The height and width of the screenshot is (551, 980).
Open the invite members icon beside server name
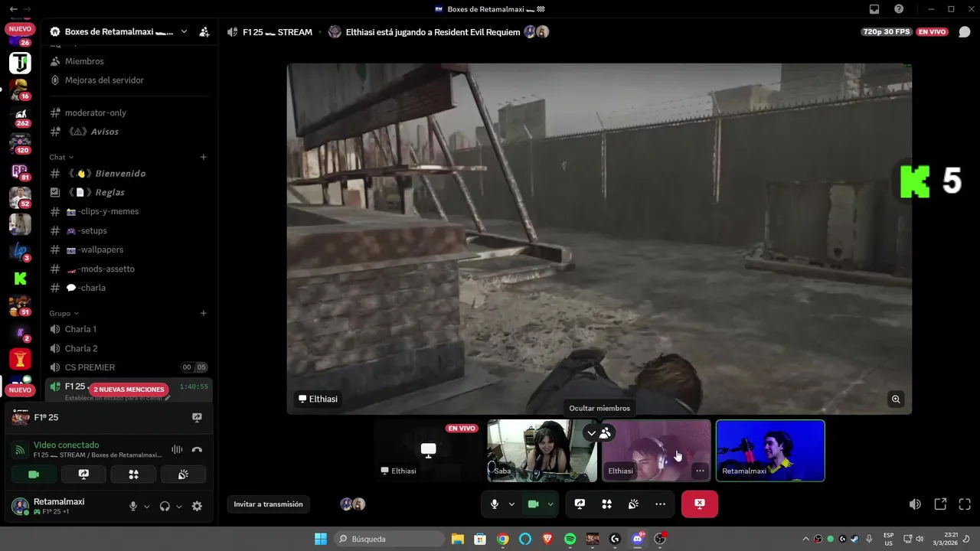tap(204, 32)
